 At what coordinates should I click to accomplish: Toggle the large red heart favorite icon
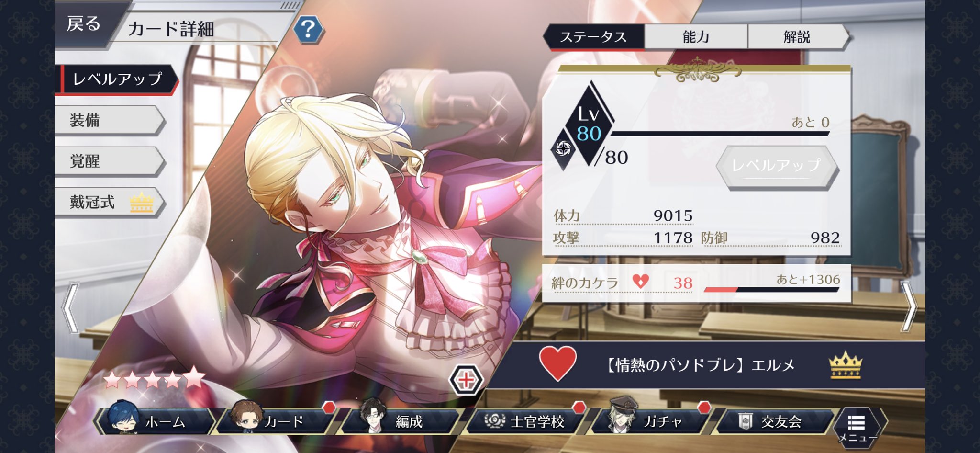(x=557, y=364)
